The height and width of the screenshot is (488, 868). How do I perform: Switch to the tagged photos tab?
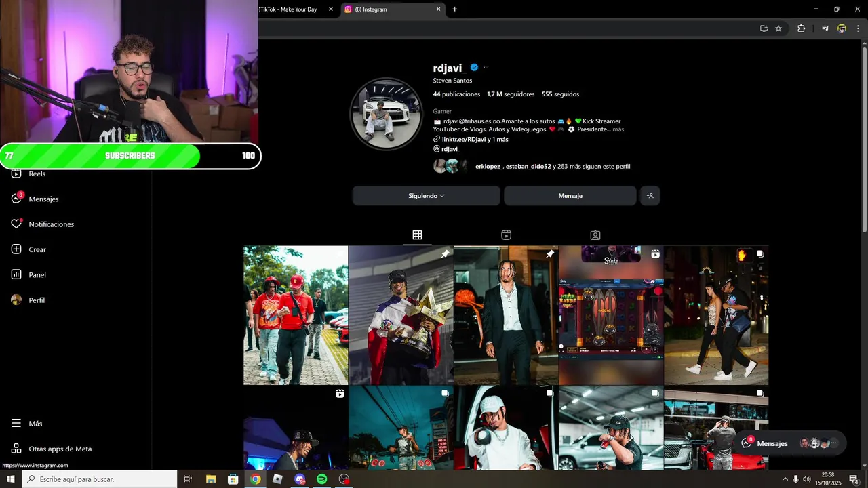(595, 235)
